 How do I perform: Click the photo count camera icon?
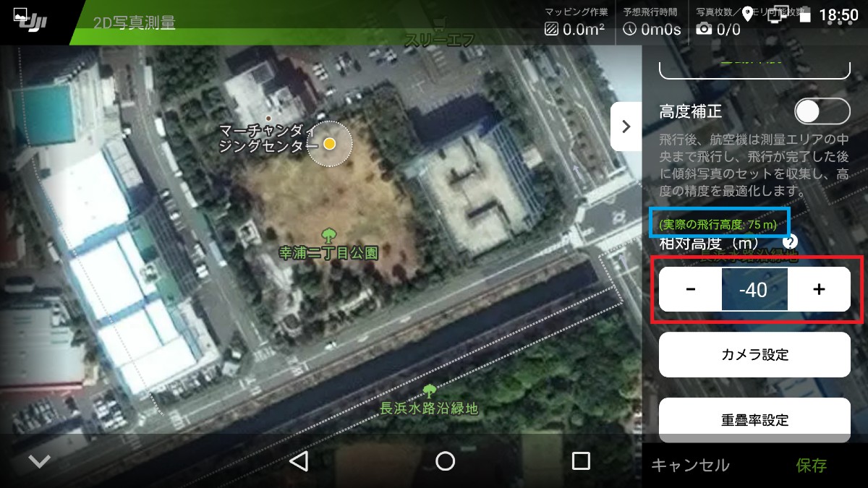pos(703,30)
